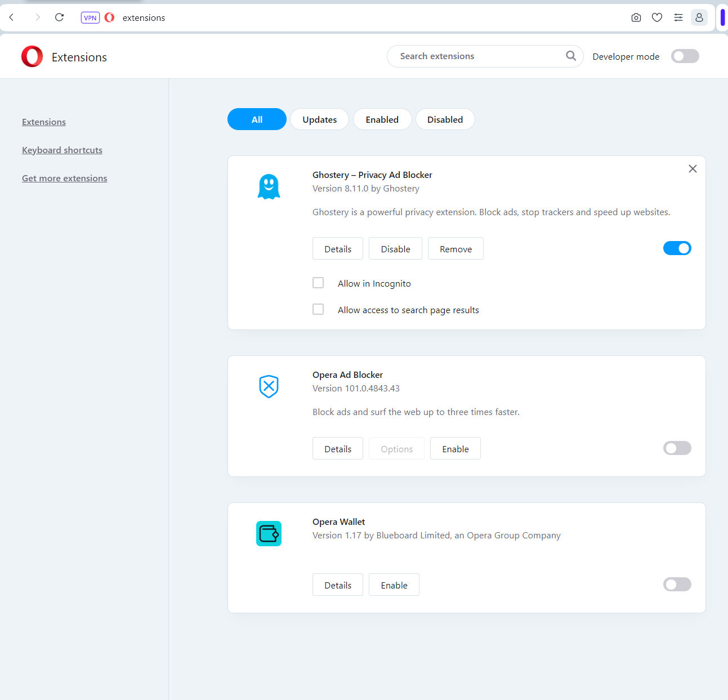Open the snapshot camera tool in the toolbar
The height and width of the screenshot is (700, 728).
[636, 17]
